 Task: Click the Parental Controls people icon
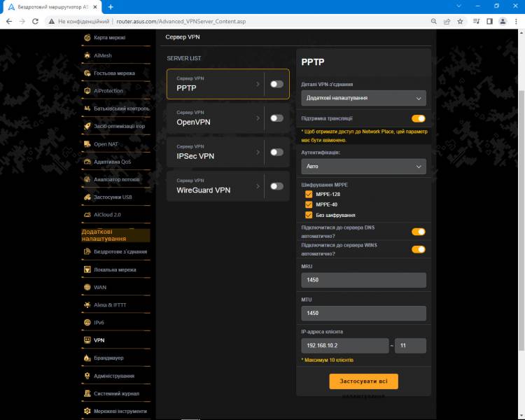87,108
